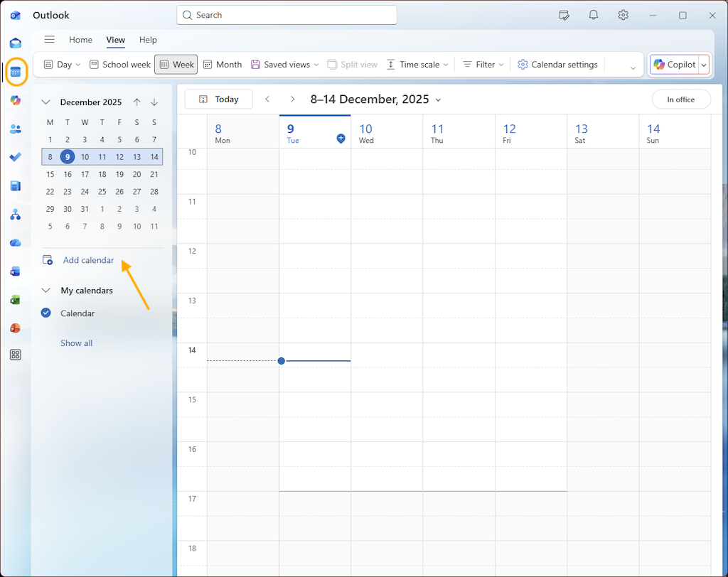728x577 pixels.
Task: Expand the Time scale dropdown
Action: (417, 65)
